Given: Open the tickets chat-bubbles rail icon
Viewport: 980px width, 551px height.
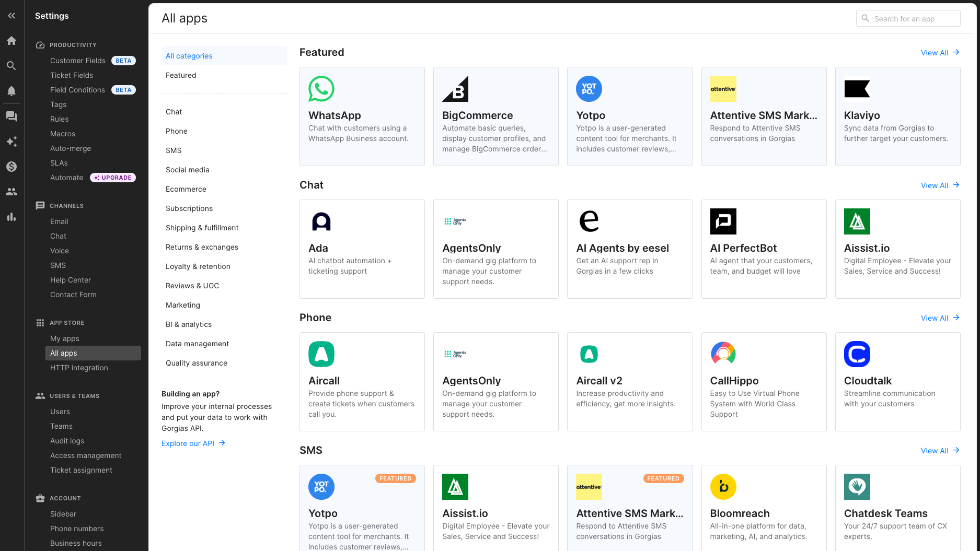Looking at the screenshot, I should point(11,116).
